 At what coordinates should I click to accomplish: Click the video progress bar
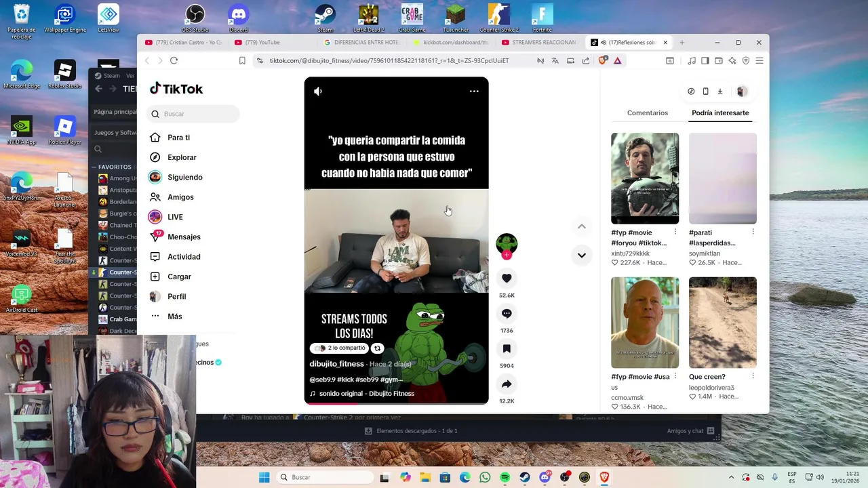pyautogui.click(x=396, y=403)
